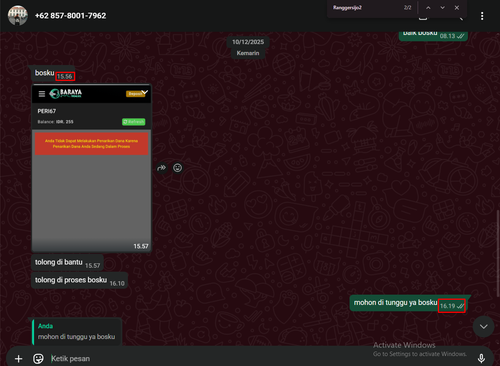The width and height of the screenshot is (500, 366).
Task: Click the 15.57 timestamp on image
Action: tap(141, 246)
